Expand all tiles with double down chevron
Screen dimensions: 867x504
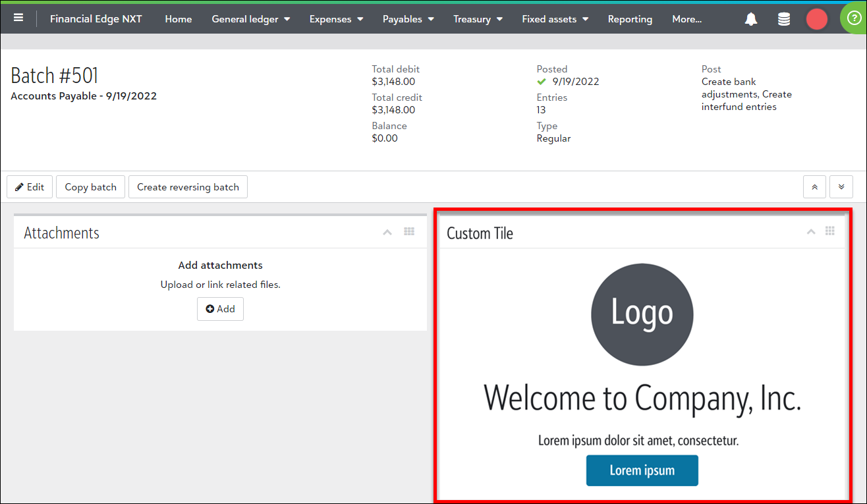[841, 187]
